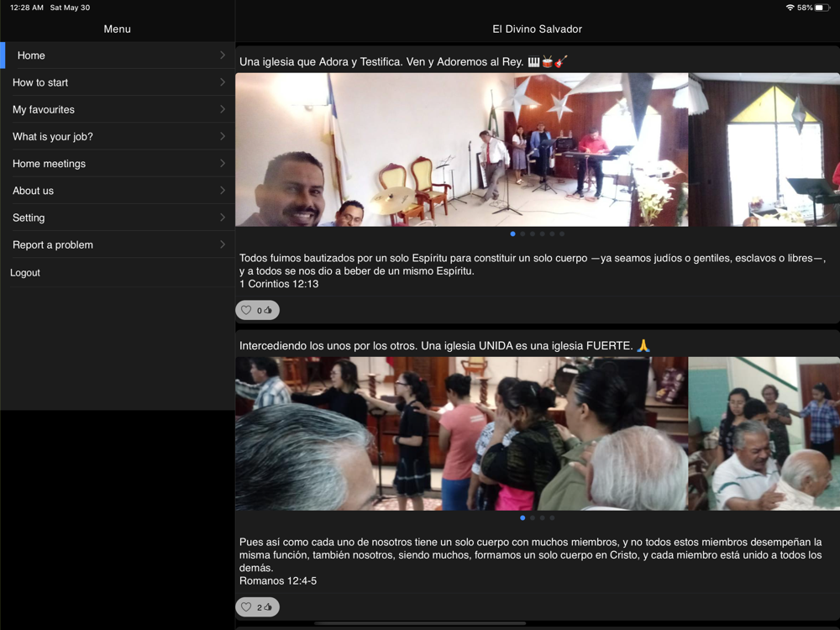This screenshot has width=840, height=630.
Task: Select second dot of first post carousel
Action: (522, 234)
